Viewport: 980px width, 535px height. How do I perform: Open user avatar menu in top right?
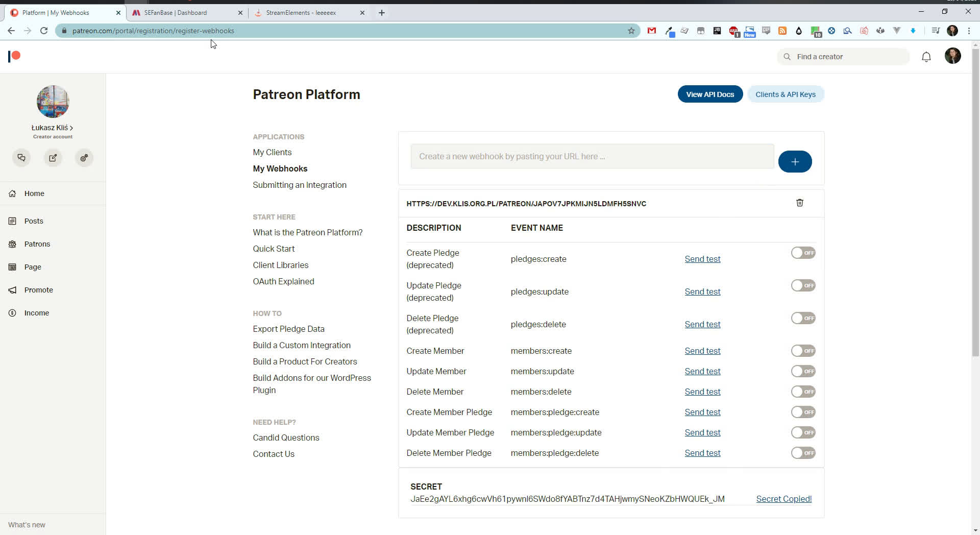point(952,56)
